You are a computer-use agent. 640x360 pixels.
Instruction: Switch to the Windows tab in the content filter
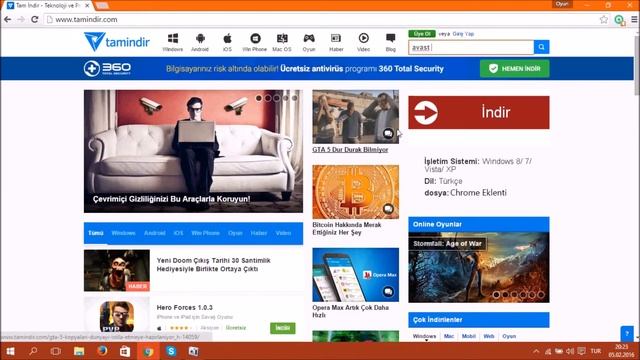123,233
